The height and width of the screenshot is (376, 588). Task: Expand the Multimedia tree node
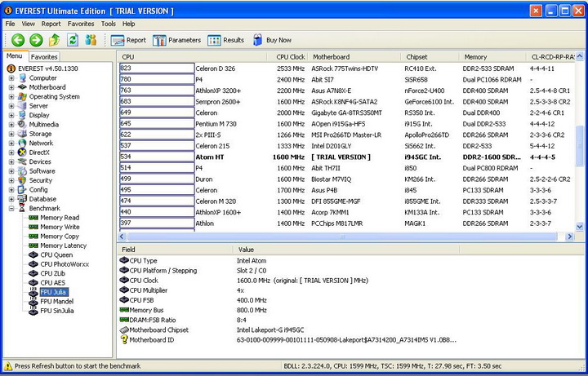point(11,125)
